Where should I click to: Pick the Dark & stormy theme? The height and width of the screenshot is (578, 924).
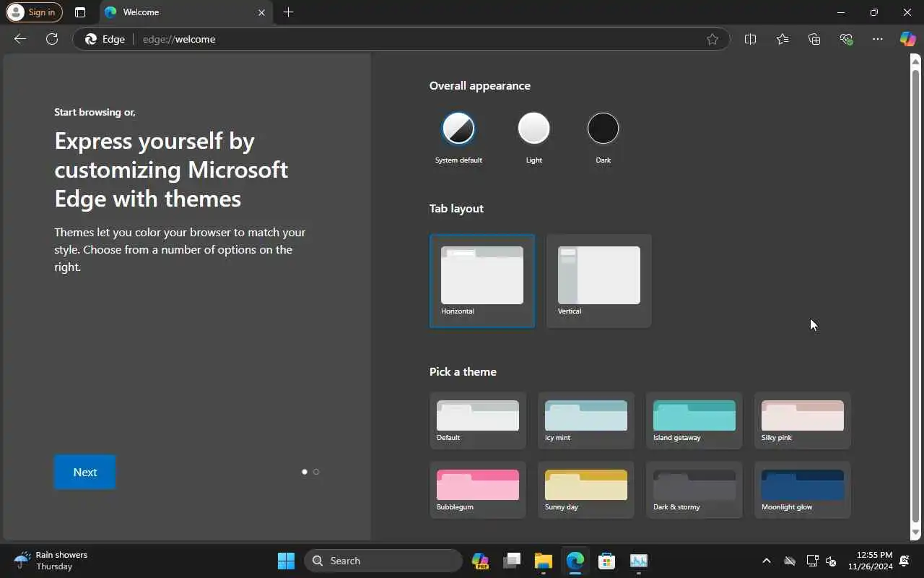tap(694, 490)
